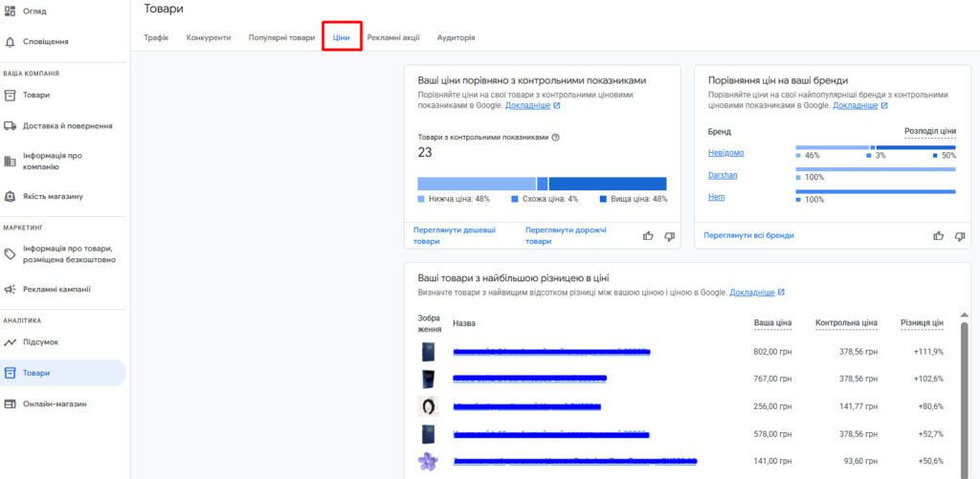Click the Товари icon under Ваша компанія
Screen dimensions: 980x479
(10, 96)
